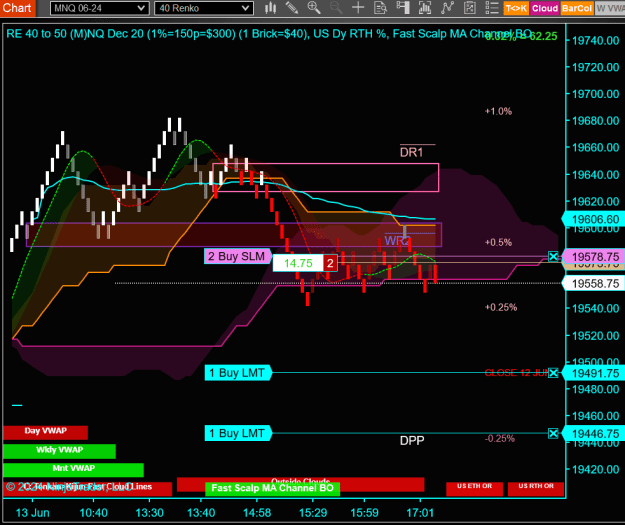Click the 19578.75 pink price marker
This screenshot has height=525, width=625.
[594, 256]
